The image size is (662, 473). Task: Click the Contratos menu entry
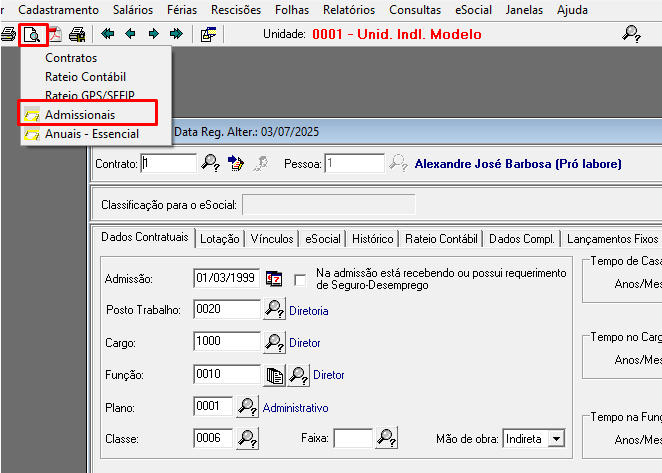[71, 58]
